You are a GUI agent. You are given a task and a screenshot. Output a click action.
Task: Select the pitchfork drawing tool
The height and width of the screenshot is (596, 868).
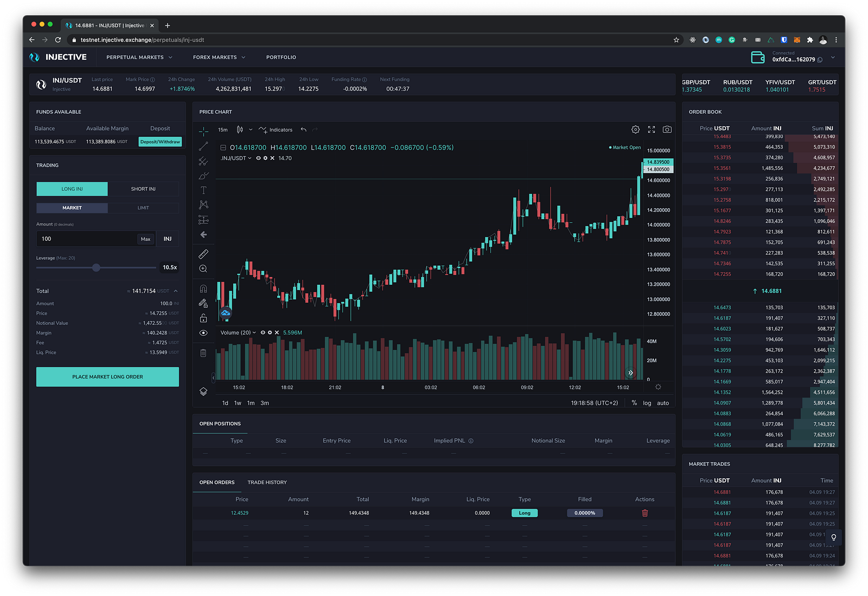pyautogui.click(x=203, y=161)
